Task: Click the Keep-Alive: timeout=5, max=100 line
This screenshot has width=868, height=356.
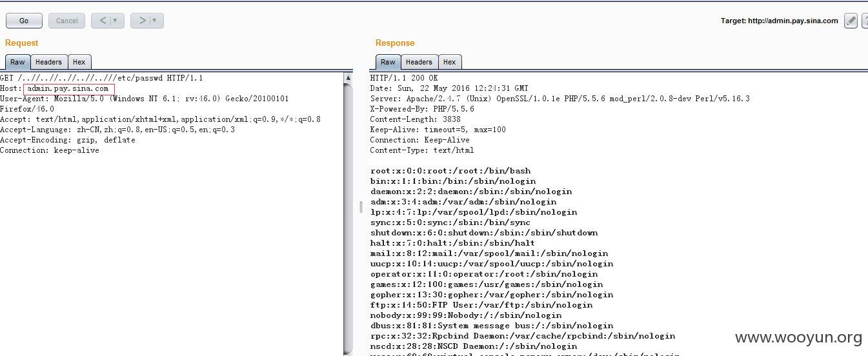Action: click(438, 130)
